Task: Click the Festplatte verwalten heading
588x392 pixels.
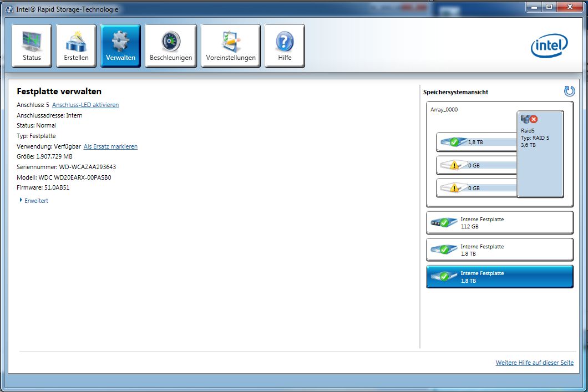Action: 59,91
